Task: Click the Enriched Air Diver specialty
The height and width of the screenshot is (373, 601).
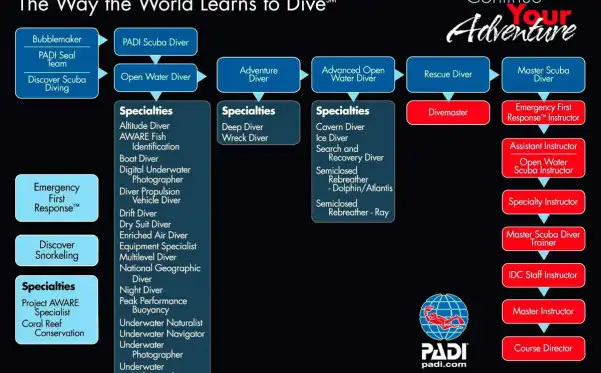Action: 153,235
